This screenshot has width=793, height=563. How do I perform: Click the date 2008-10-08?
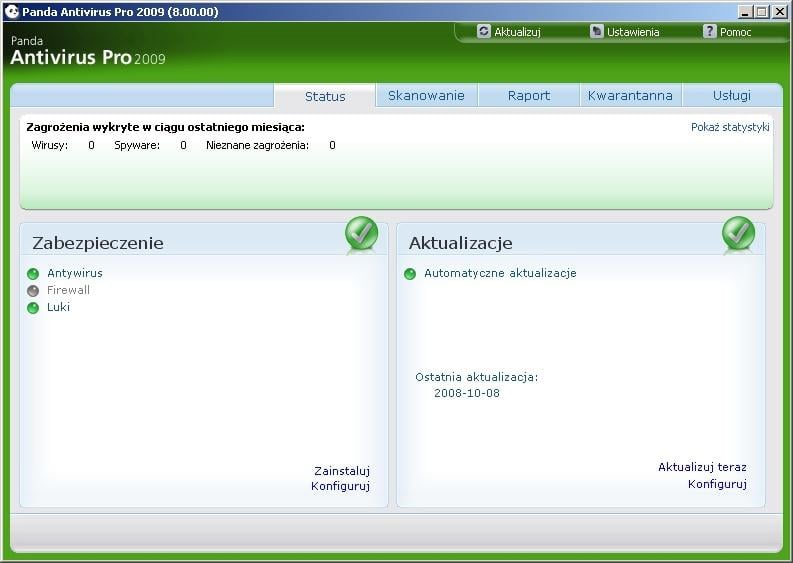[x=467, y=393]
